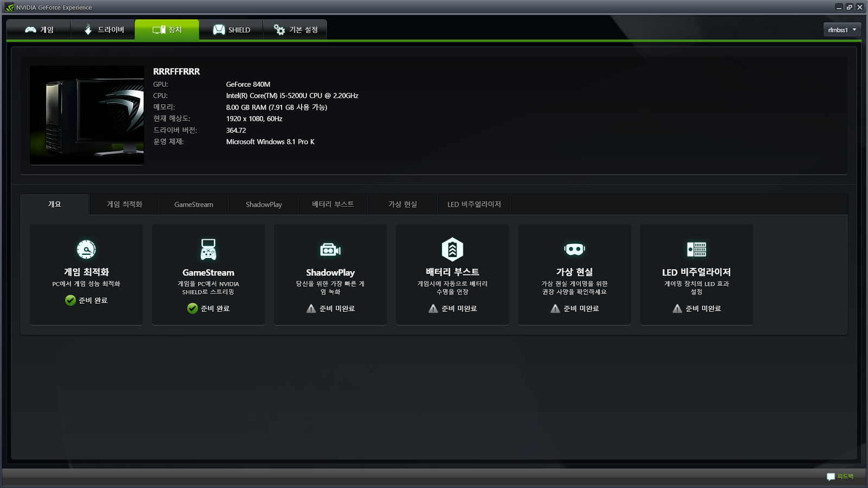The width and height of the screenshot is (868, 488).
Task: Click the 준비 미완료 status under 배터리 부스트
Action: pos(459,309)
